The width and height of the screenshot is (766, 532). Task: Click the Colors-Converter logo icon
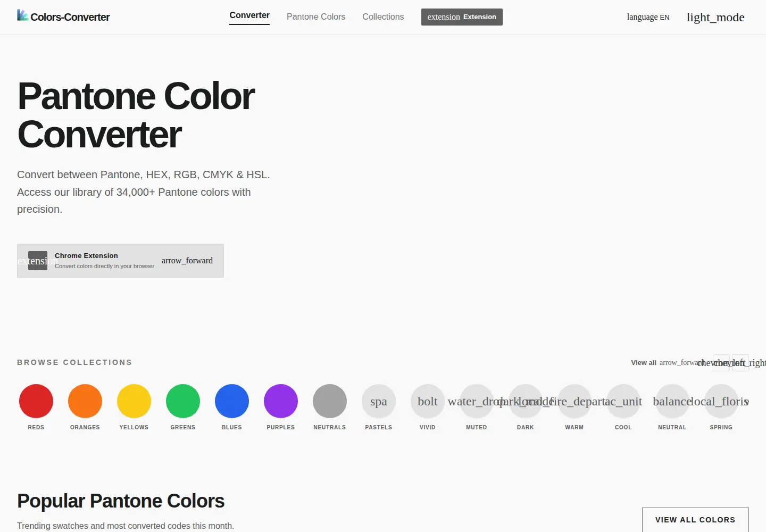coord(22,15)
